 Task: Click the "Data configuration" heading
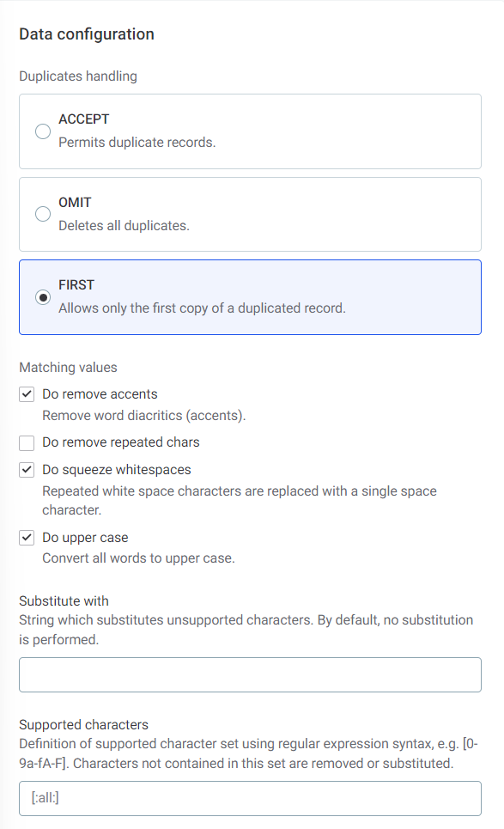(x=86, y=34)
